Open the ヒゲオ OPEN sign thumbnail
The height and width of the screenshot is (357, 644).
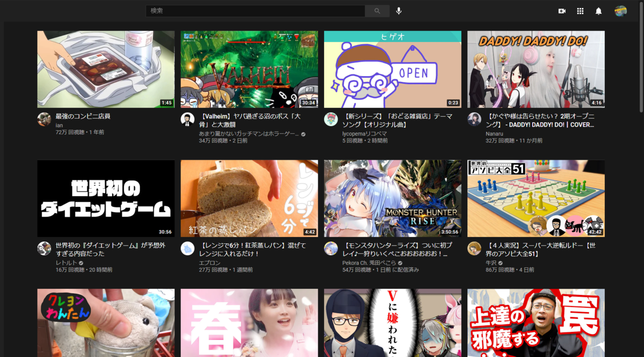[392, 69]
